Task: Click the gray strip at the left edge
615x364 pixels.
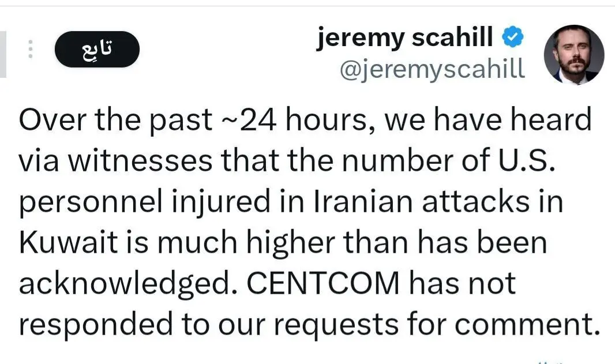Action: pyautogui.click(x=3, y=54)
